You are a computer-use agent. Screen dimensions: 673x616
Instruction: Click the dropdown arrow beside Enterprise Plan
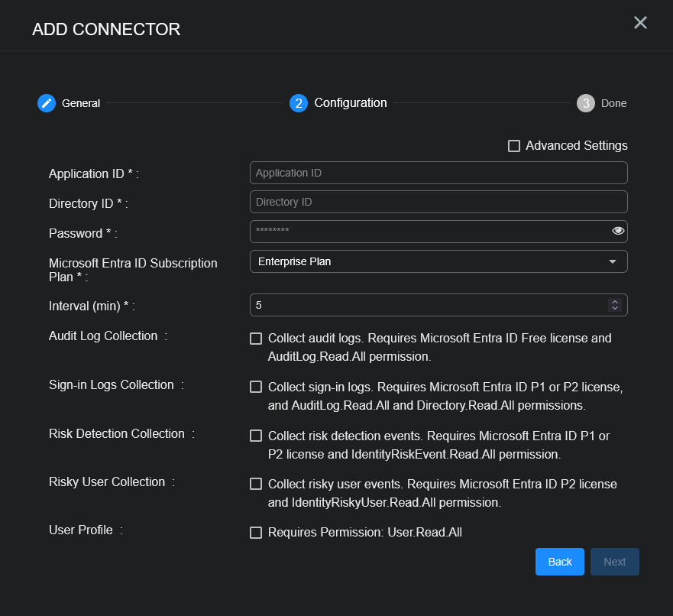[612, 261]
